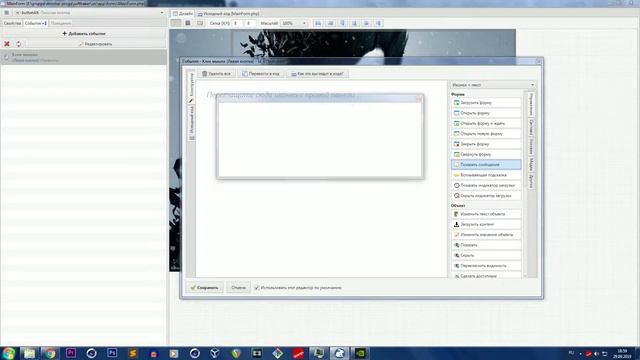Add 'Изменить значение объекта' action
The height and width of the screenshot is (360, 640).
(486, 235)
